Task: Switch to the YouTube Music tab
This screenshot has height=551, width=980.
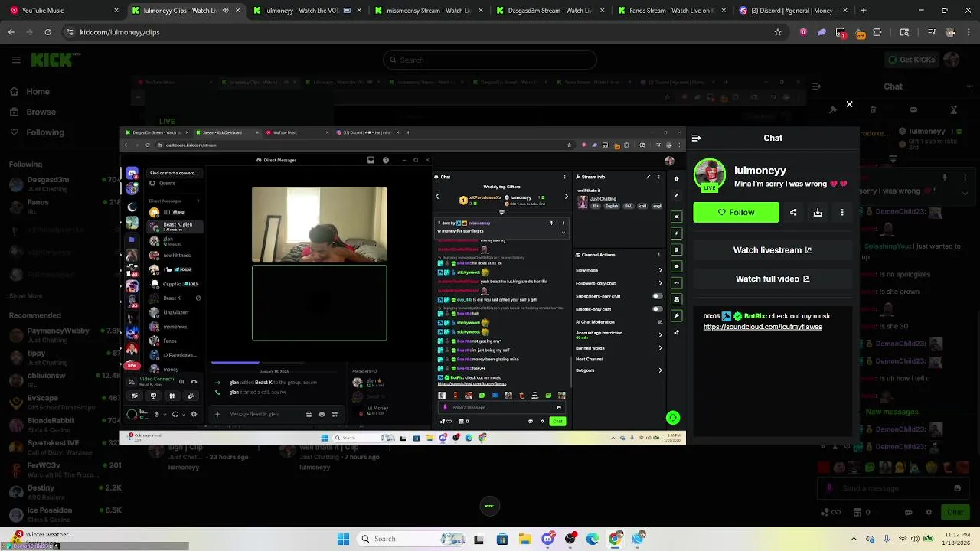Action: pyautogui.click(x=64, y=11)
